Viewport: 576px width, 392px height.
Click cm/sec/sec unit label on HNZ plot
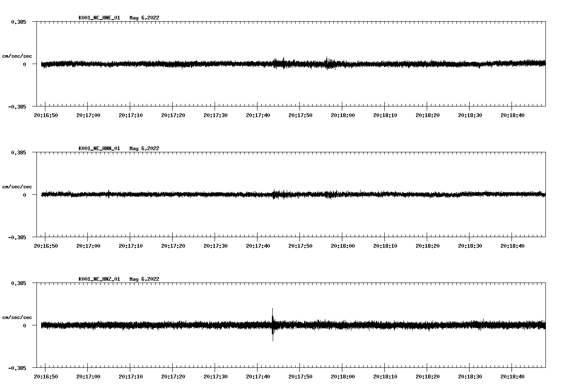click(x=17, y=317)
